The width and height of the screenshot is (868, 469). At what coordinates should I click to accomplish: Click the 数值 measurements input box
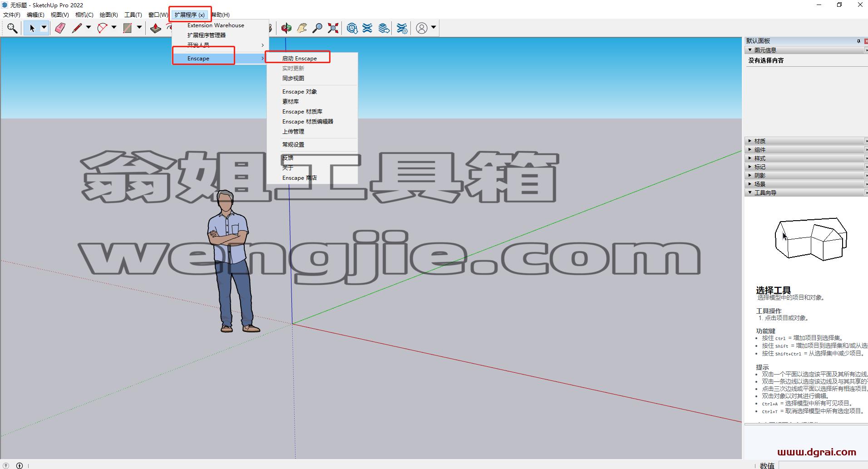point(823,465)
